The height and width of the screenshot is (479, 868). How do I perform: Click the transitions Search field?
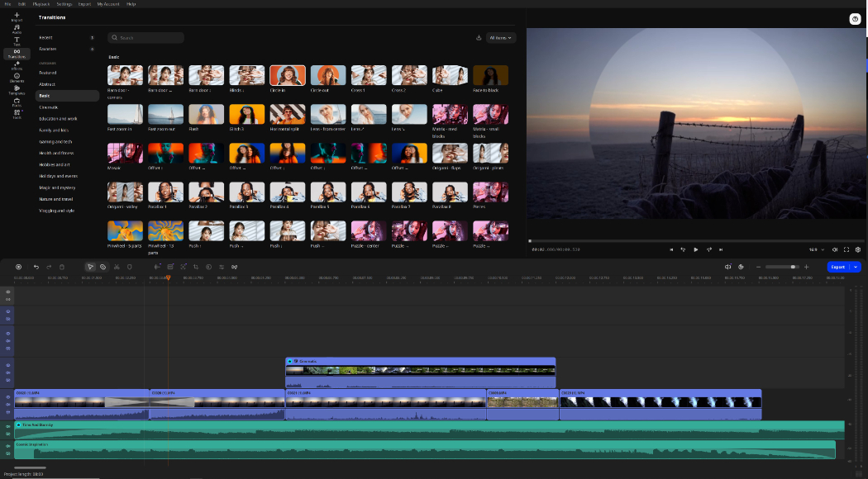click(x=146, y=38)
